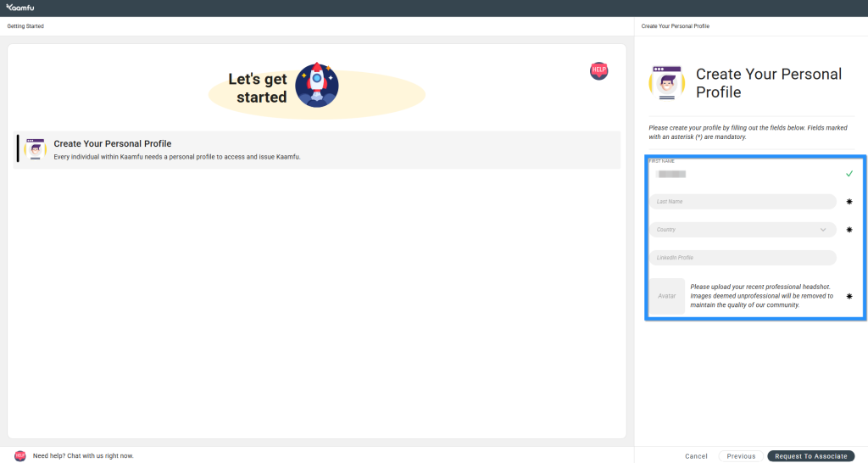
Task: Click the mandatory asterisk beside the Avatar text
Action: 849,296
